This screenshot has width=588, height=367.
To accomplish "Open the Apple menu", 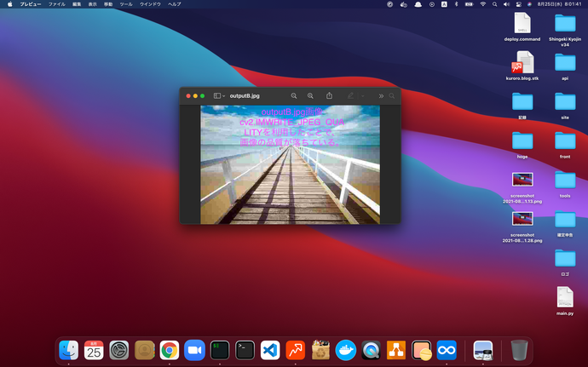I will [9, 4].
